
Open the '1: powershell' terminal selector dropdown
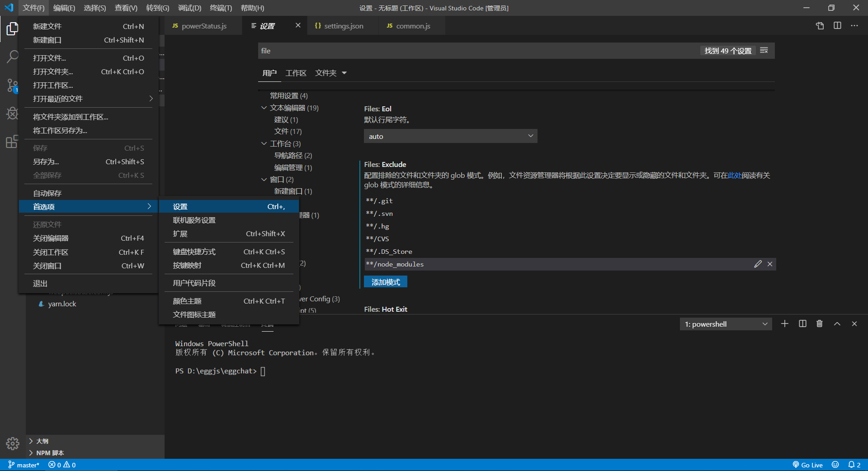coord(725,324)
